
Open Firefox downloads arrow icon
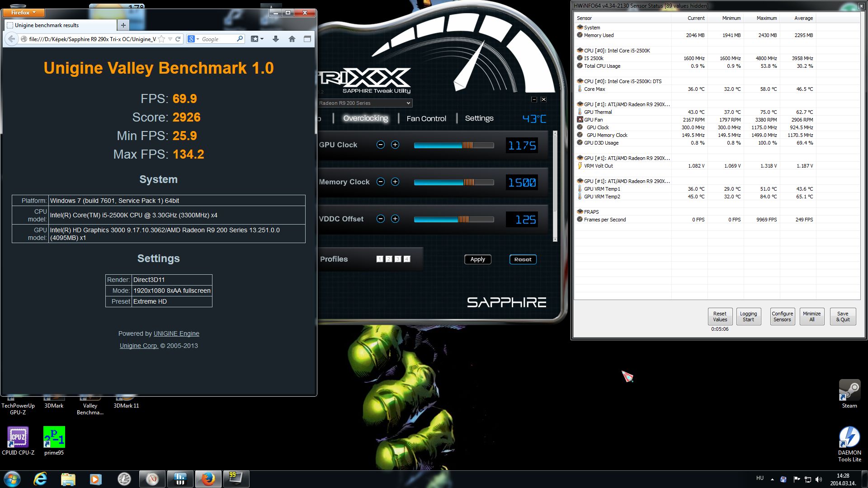276,39
